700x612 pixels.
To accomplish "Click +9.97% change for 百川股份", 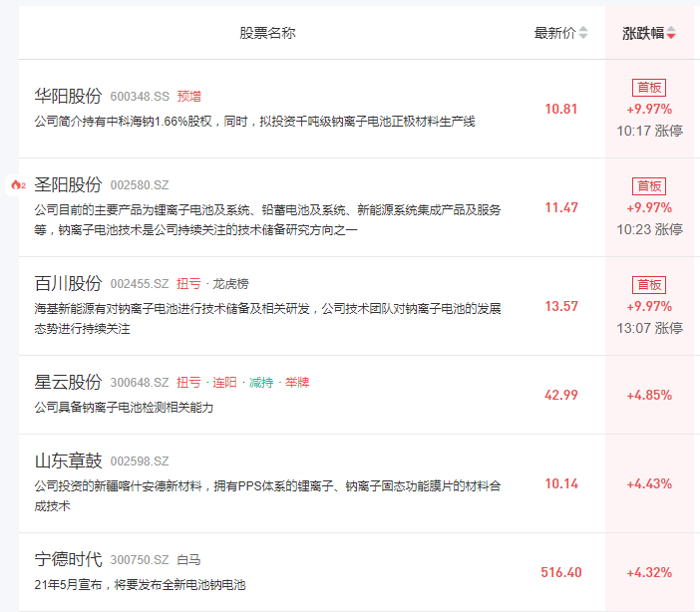I will [649, 306].
